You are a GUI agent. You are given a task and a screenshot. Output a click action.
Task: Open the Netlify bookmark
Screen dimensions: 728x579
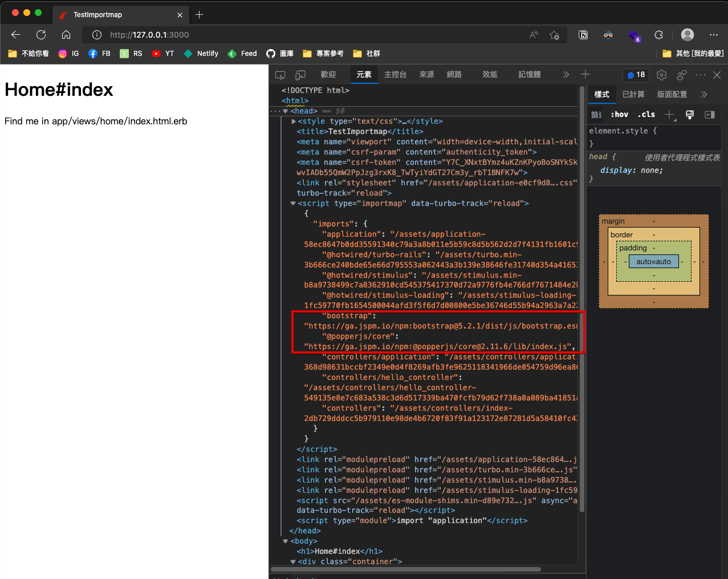pos(201,54)
